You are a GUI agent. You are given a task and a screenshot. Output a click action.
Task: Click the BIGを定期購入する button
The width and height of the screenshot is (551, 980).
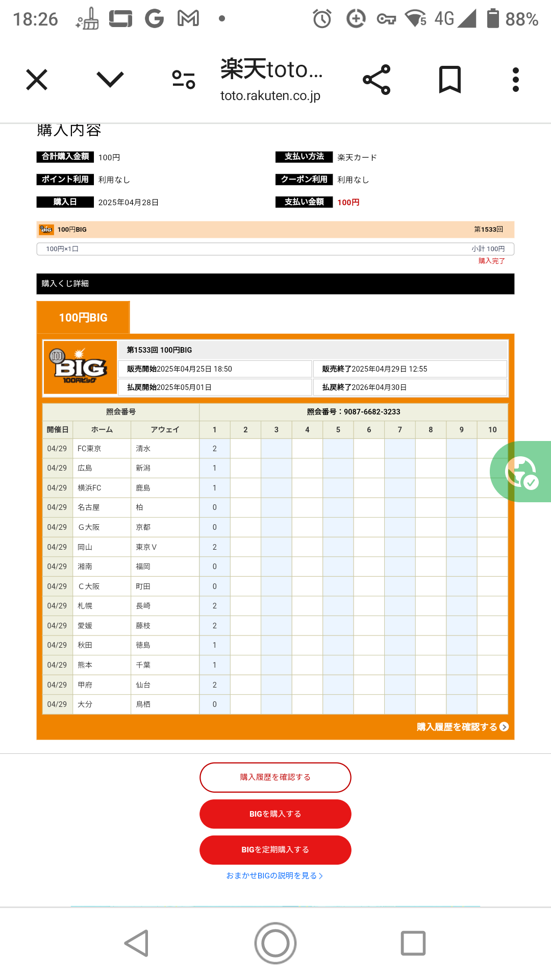pyautogui.click(x=275, y=850)
